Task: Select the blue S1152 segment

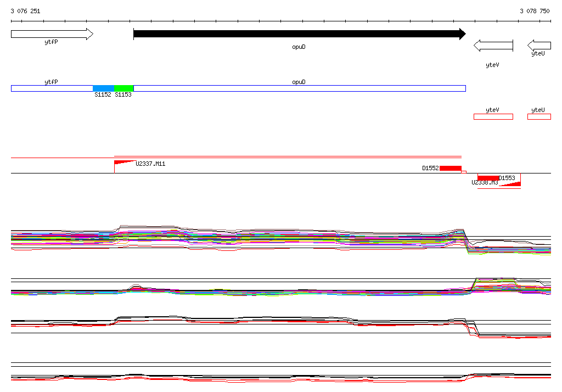Action: click(104, 88)
